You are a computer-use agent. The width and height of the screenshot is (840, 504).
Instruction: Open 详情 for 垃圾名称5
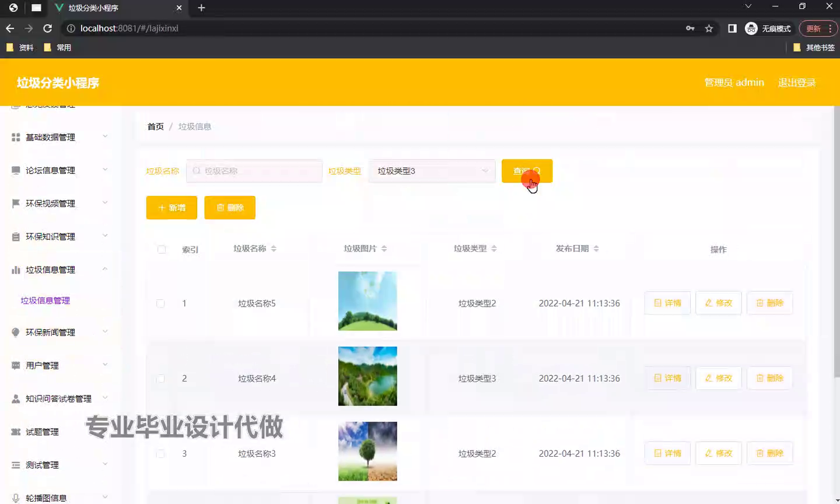(667, 303)
